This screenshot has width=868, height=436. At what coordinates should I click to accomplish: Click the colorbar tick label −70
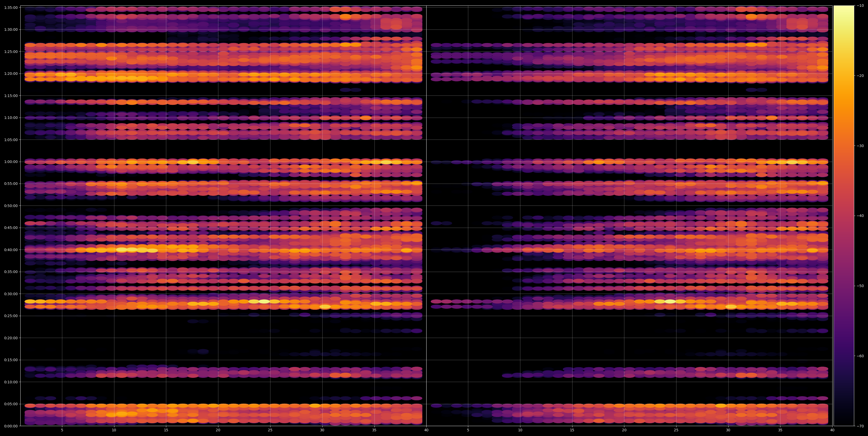tap(860, 426)
